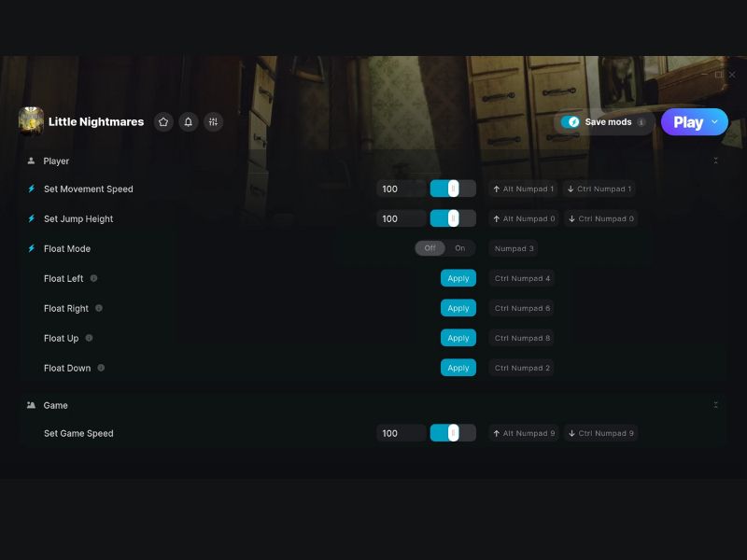
Task: Click the Little Nightmares title text
Action: click(96, 122)
